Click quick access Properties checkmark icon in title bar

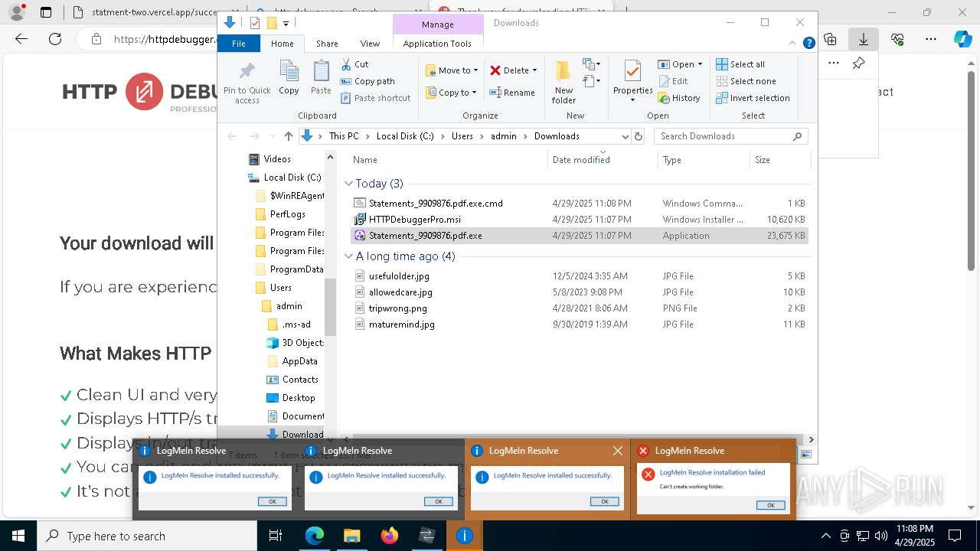pos(255,23)
